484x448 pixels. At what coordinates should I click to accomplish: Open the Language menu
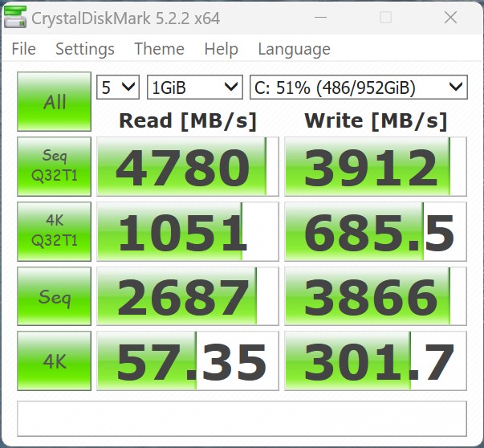click(x=294, y=49)
